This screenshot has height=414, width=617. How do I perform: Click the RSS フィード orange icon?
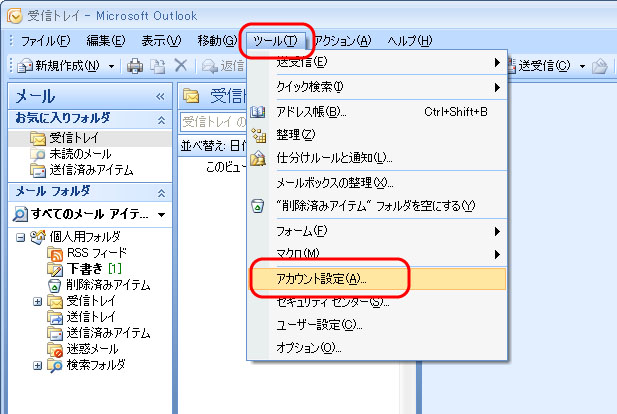point(55,254)
